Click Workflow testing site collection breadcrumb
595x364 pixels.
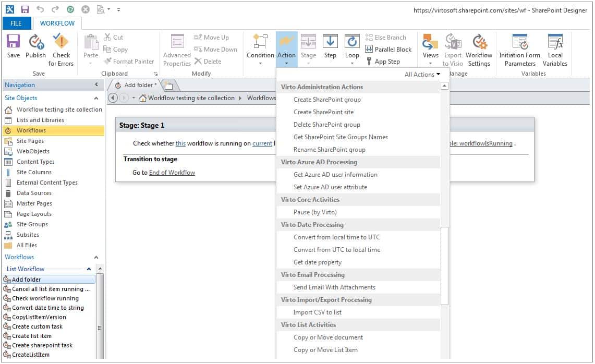point(191,98)
